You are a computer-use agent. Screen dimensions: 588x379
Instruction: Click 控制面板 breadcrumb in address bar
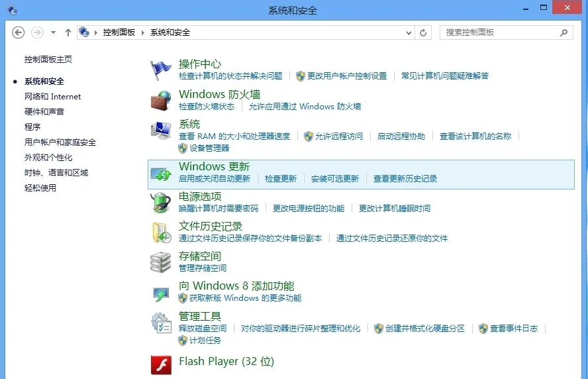pos(119,32)
